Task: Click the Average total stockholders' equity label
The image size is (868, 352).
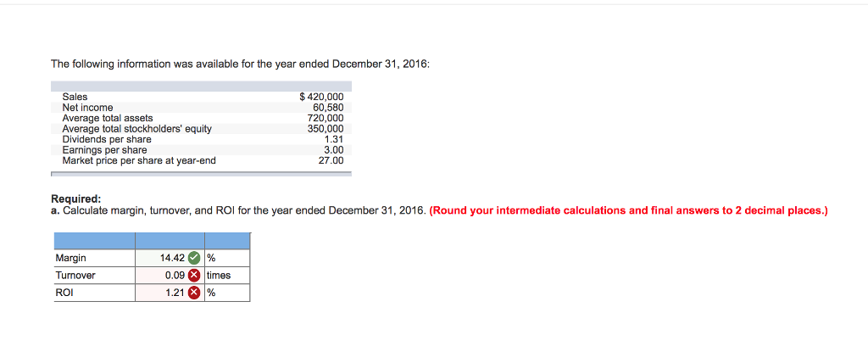Action: [x=137, y=129]
